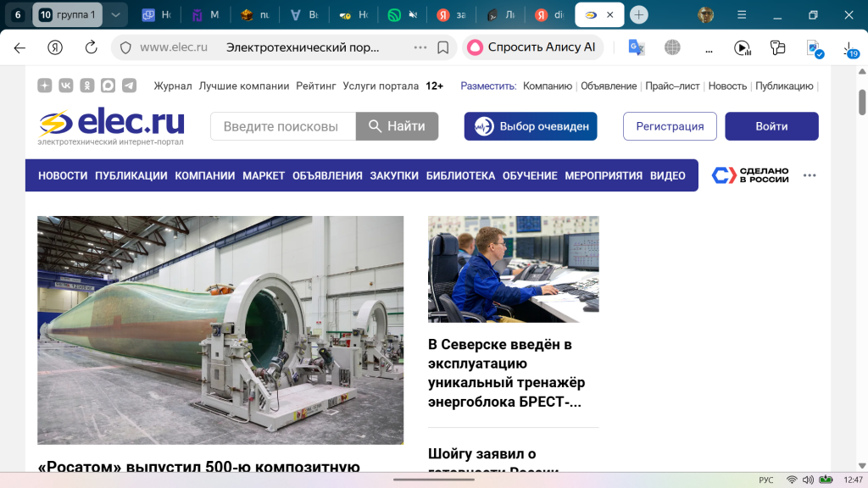Open the БИБЛИОТЕКА menu item
Viewport: 868px width, 488px height.
pyautogui.click(x=460, y=176)
